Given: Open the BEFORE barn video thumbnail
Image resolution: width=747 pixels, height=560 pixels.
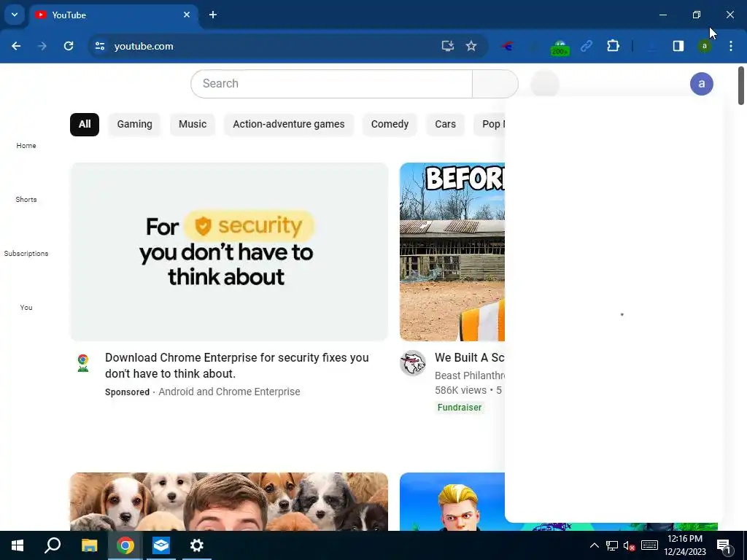Looking at the screenshot, I should pyautogui.click(x=452, y=252).
